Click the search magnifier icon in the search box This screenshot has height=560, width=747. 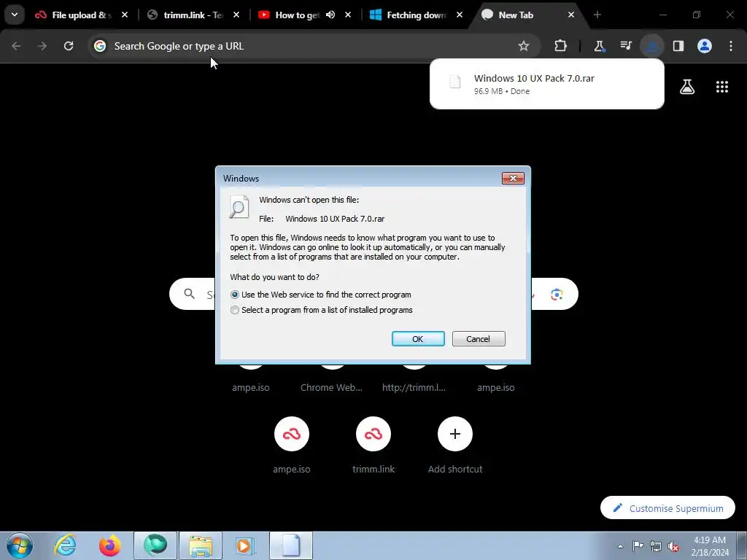pyautogui.click(x=190, y=294)
